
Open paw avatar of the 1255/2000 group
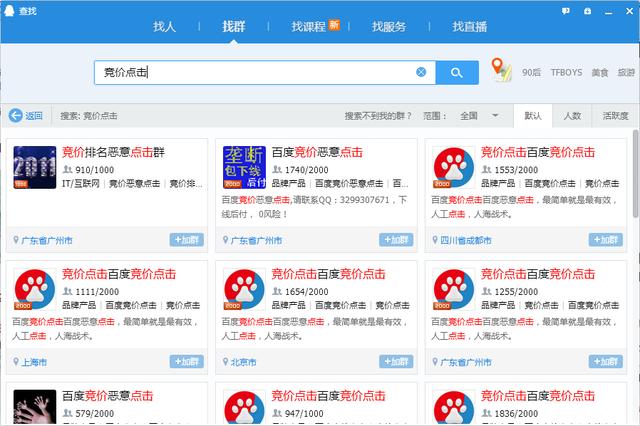click(x=454, y=289)
